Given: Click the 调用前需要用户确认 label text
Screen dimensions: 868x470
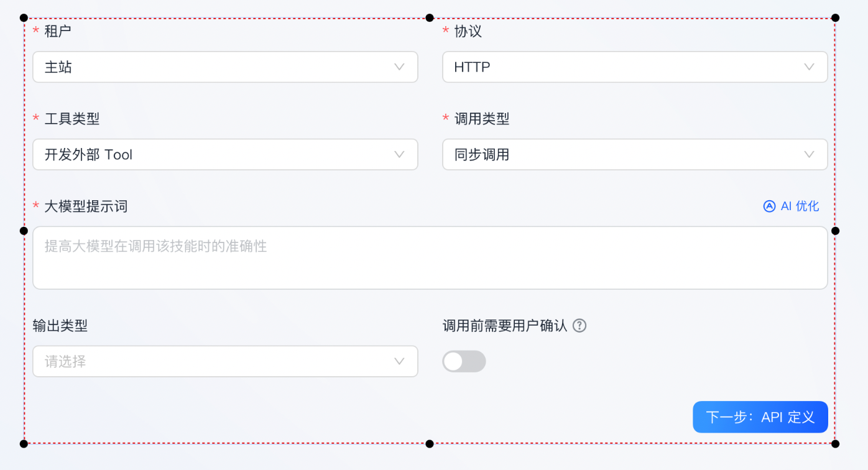Looking at the screenshot, I should click(505, 326).
